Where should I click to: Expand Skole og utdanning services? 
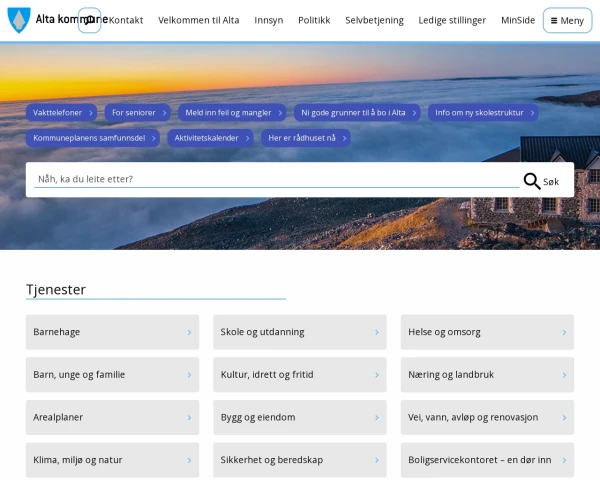tap(300, 332)
